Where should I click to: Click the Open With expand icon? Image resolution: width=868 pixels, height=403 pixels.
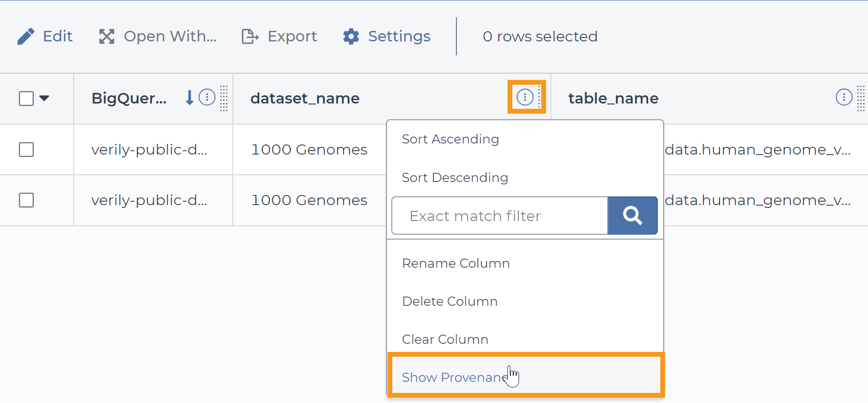107,37
